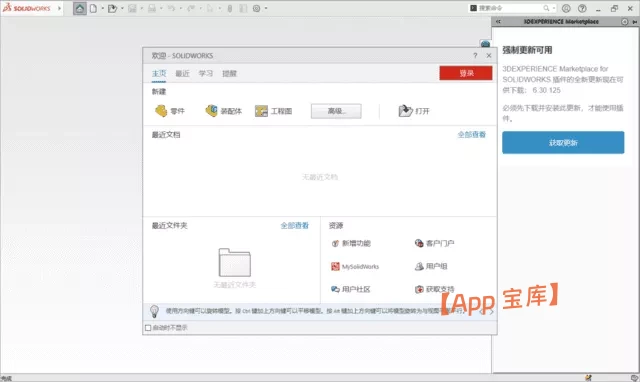Click the empty recent folder icon
Image resolution: width=640 pixels, height=382 pixels.
point(235,262)
